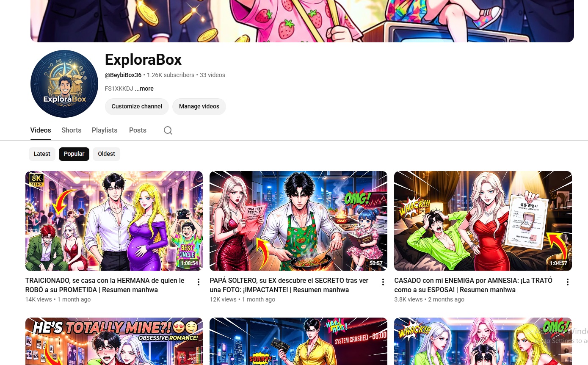Open the HE'S TOTALLY MINE thumbnail video
588x365 pixels.
[114, 341]
